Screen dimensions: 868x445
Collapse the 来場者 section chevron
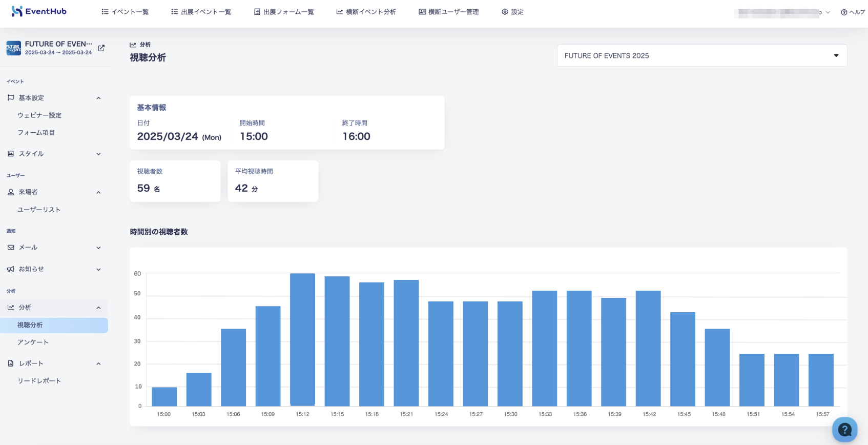pos(99,192)
